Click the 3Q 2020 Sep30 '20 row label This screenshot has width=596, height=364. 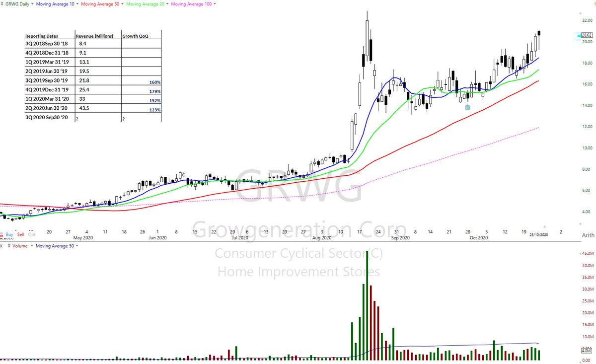pos(47,117)
